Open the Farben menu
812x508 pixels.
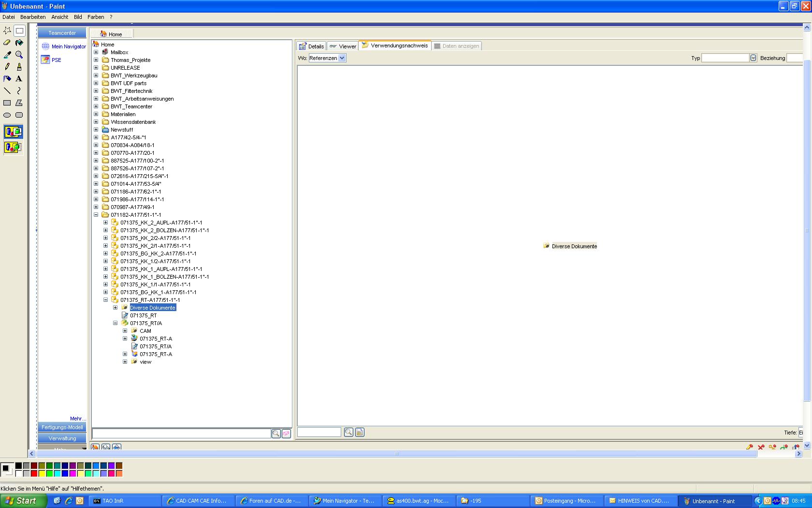point(96,17)
